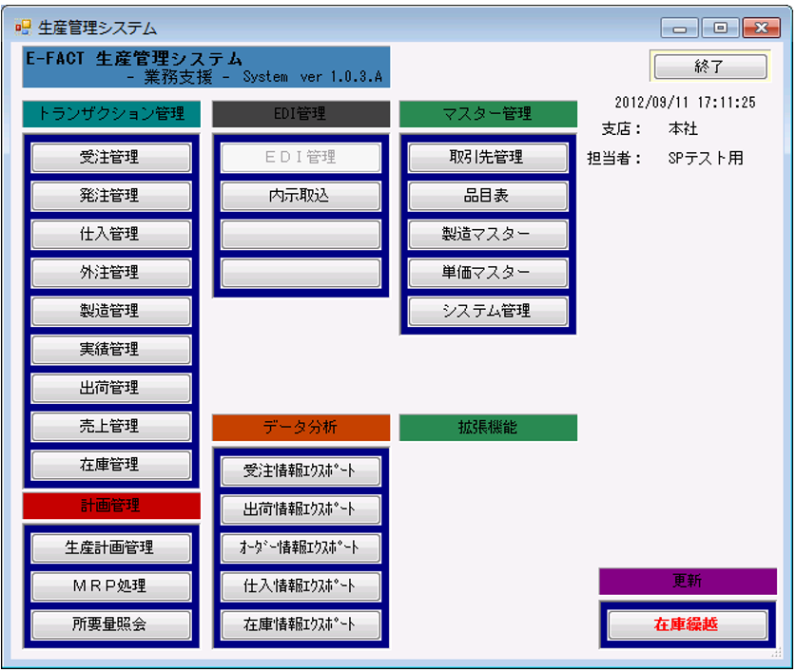The width and height of the screenshot is (796, 672).
Task: Run the MRP処理 button
Action: [x=110, y=586]
